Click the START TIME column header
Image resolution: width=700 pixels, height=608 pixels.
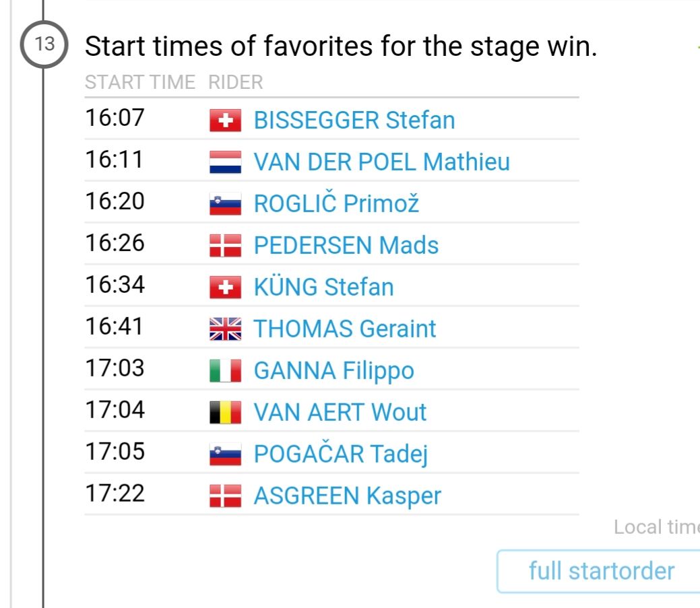[x=139, y=83]
